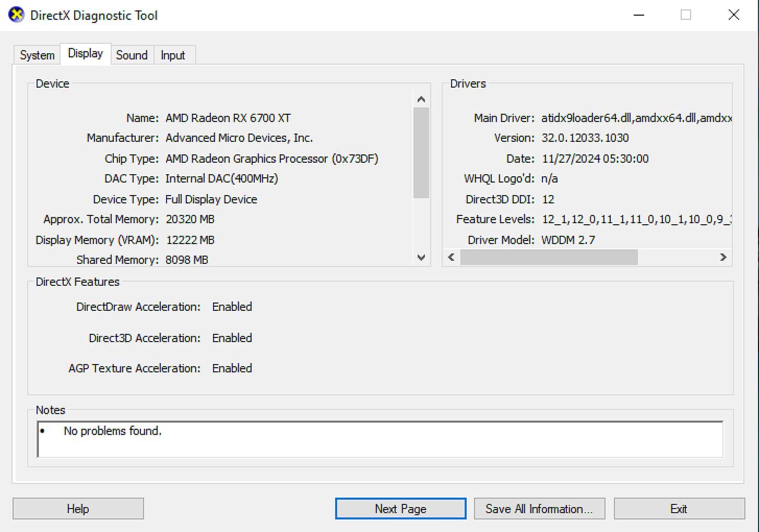Click AGP Texture Acceleration 'Enabled' status

232,368
